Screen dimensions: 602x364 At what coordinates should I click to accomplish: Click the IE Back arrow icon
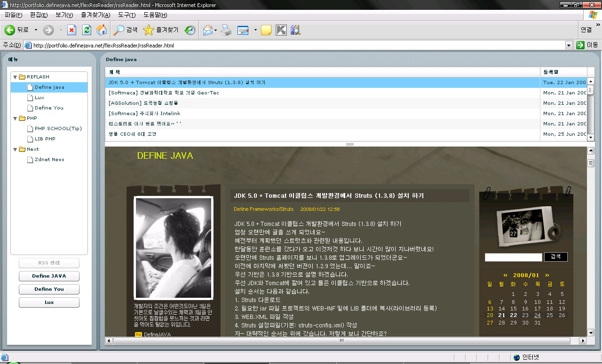pyautogui.click(x=10, y=30)
